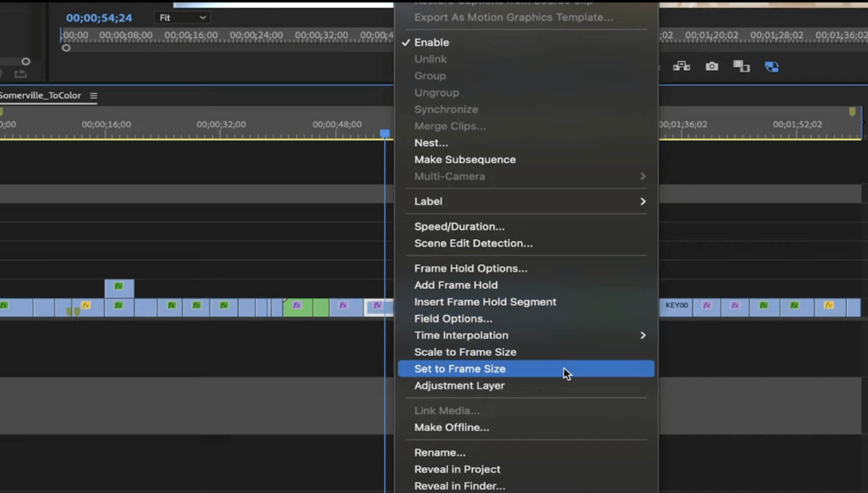The height and width of the screenshot is (493, 868).
Task: Select Adjustment Layer from context menu
Action: 460,385
